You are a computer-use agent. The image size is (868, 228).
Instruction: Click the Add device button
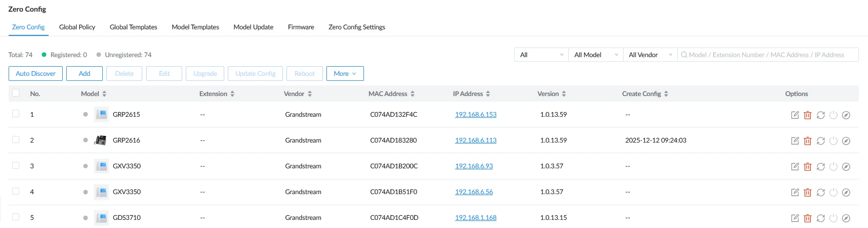(x=85, y=73)
